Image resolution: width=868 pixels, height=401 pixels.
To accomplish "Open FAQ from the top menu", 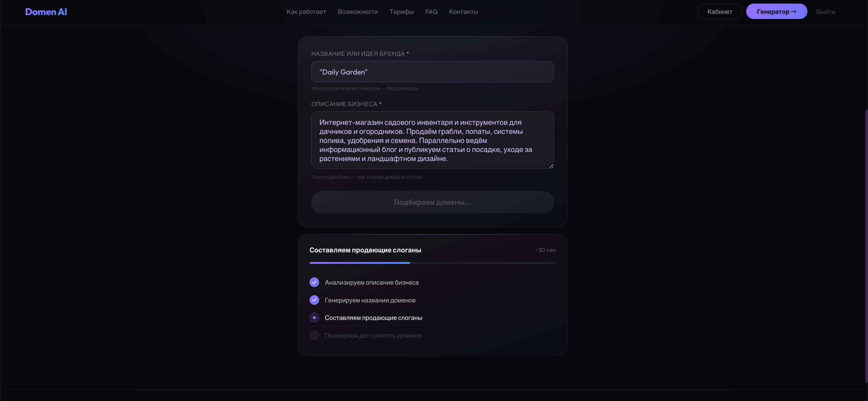I will 431,12.
